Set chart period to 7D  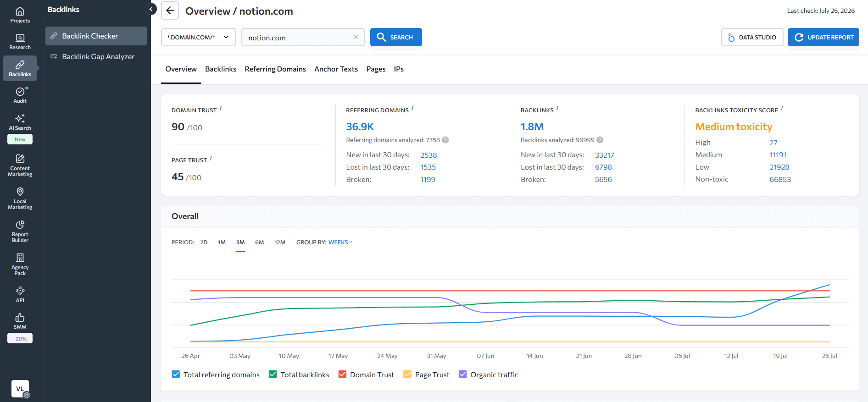(x=204, y=242)
